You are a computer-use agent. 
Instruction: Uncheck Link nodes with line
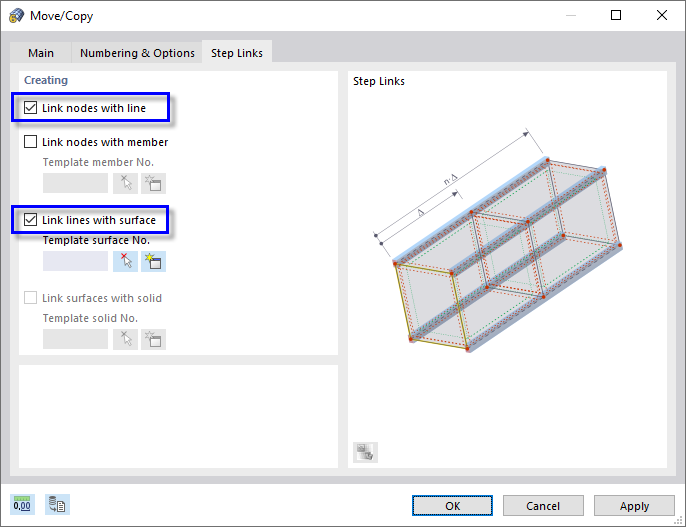click(x=30, y=108)
